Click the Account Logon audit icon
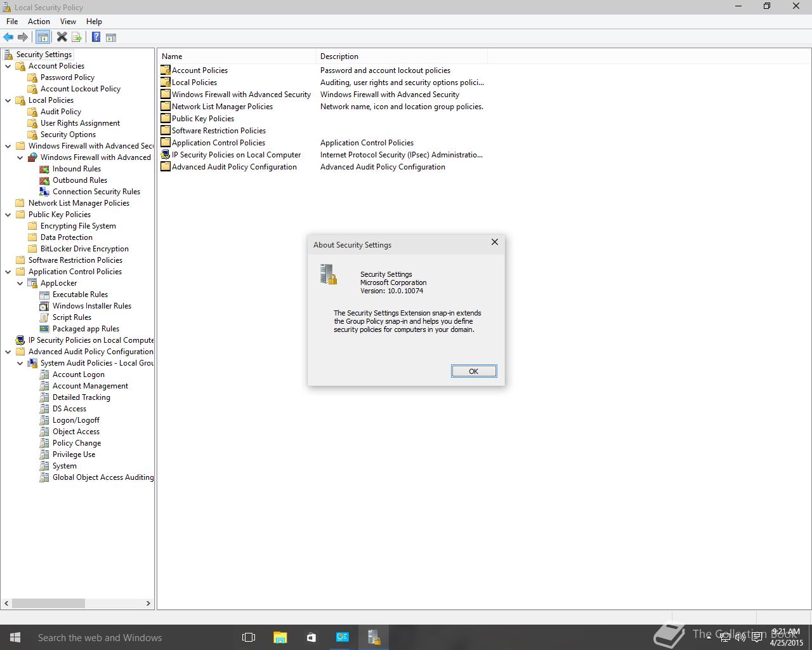 click(44, 375)
